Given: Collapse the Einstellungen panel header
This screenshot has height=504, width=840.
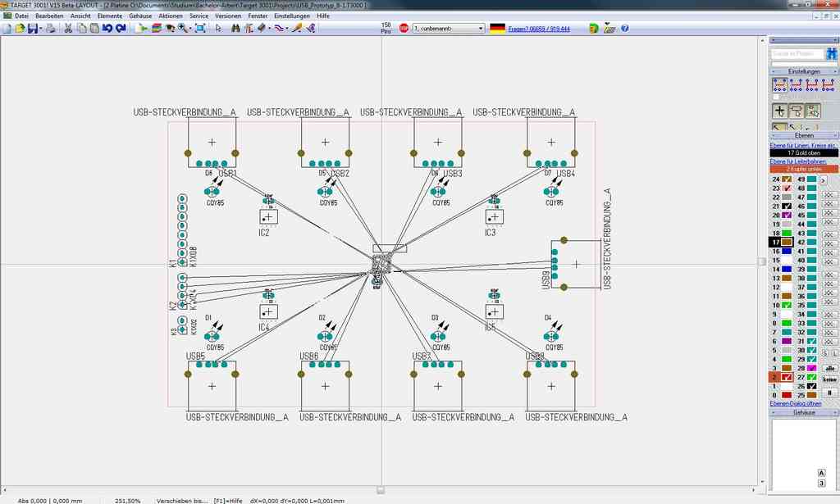Looking at the screenshot, I should point(804,71).
